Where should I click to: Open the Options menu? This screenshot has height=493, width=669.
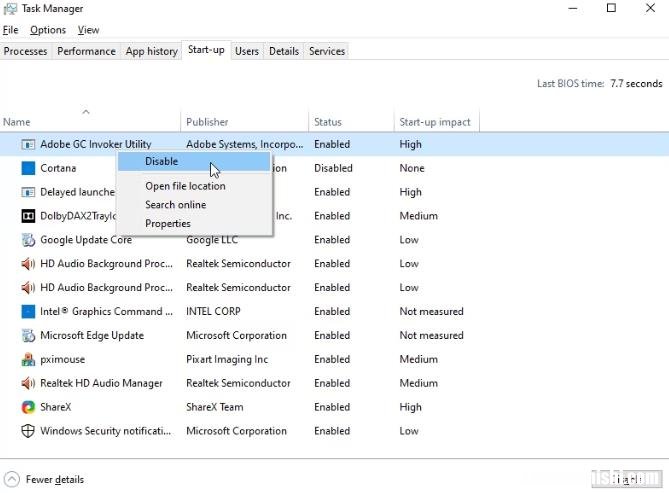(x=48, y=30)
